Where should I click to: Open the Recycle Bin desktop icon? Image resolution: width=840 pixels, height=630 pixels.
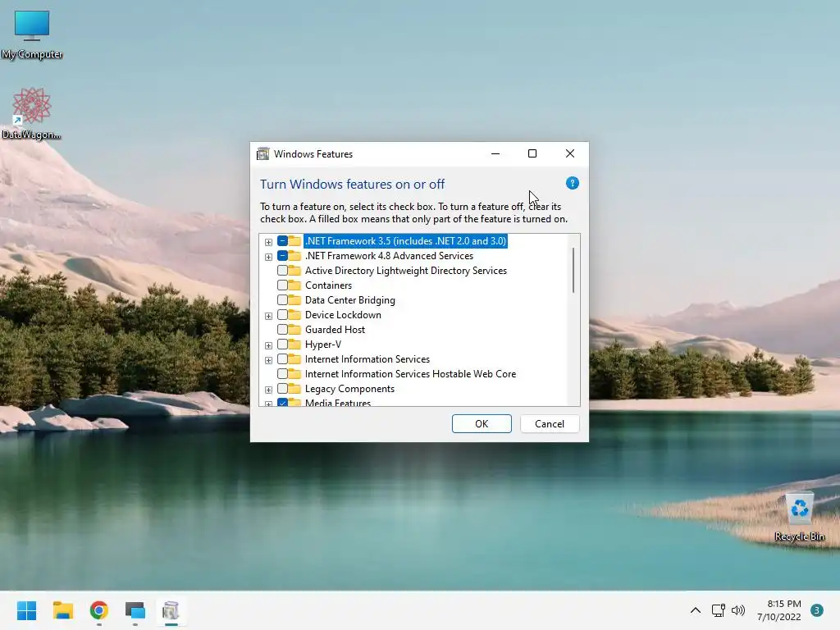(x=799, y=517)
